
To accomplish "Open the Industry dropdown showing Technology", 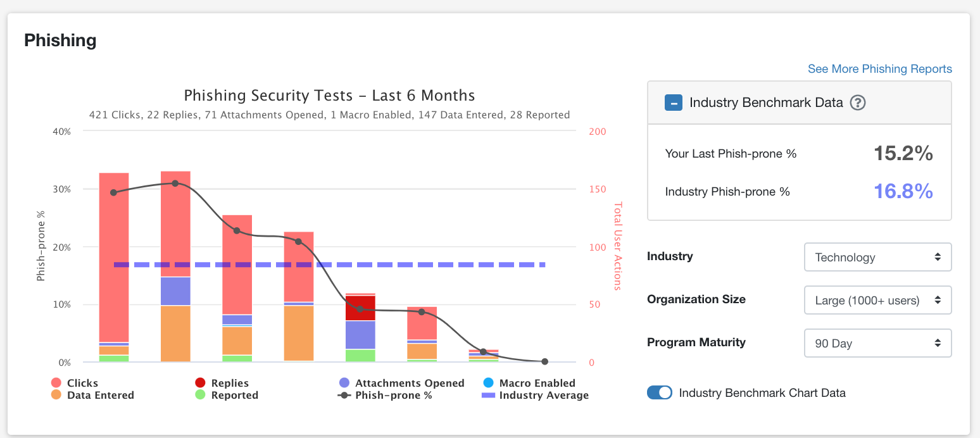I will point(877,257).
